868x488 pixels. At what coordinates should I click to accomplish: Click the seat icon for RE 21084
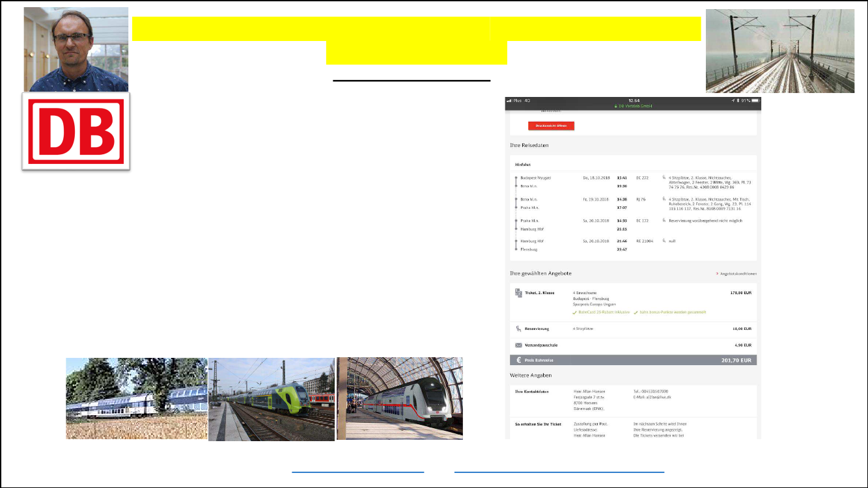(664, 241)
